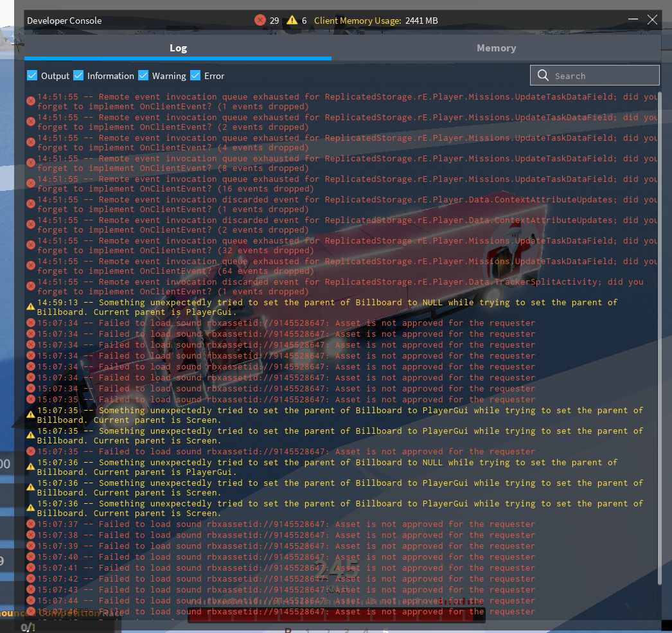Toggle the Information filter checkbox
672x633 pixels.
(78, 76)
